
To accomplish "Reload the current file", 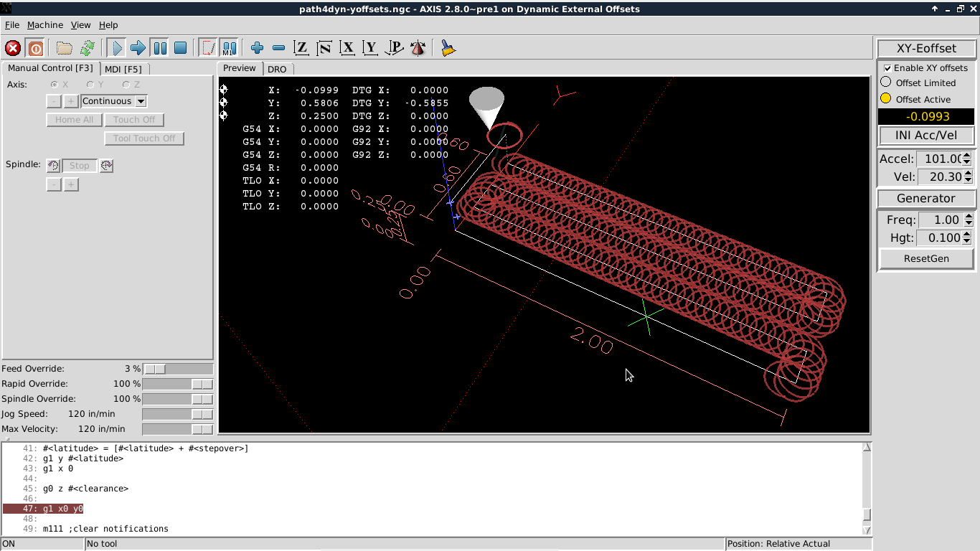I will pyautogui.click(x=88, y=48).
